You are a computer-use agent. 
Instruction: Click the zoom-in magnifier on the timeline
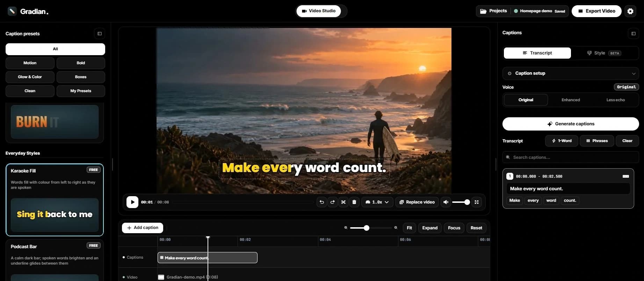pos(396,228)
